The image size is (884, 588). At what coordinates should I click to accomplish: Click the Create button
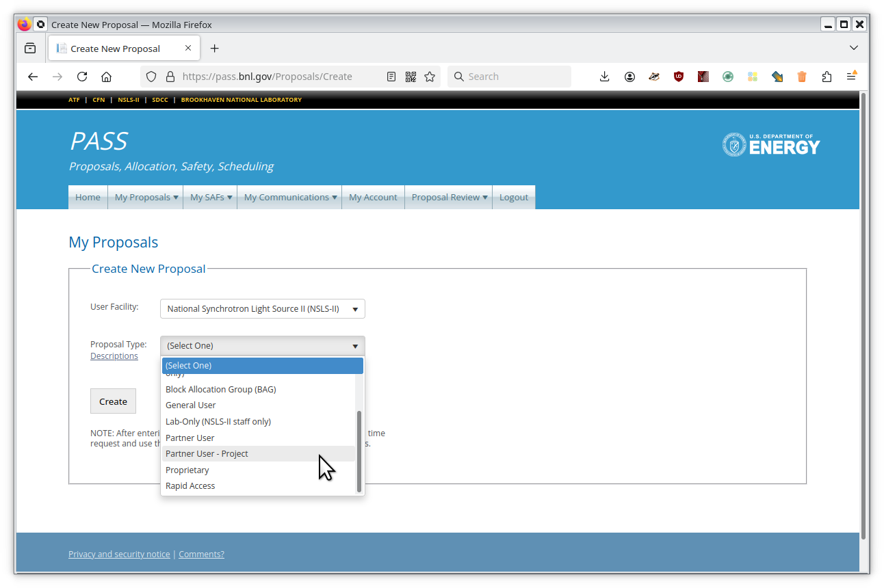113,401
